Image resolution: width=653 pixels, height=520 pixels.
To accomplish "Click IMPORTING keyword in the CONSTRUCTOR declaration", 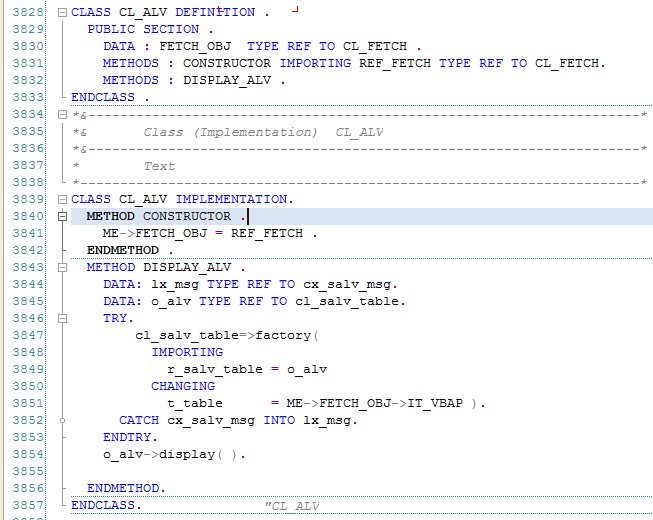I will (315, 63).
